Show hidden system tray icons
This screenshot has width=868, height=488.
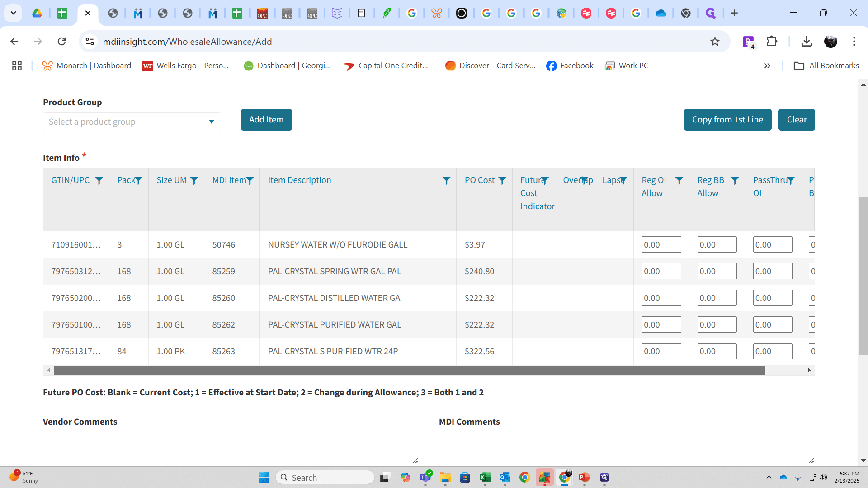(x=769, y=477)
